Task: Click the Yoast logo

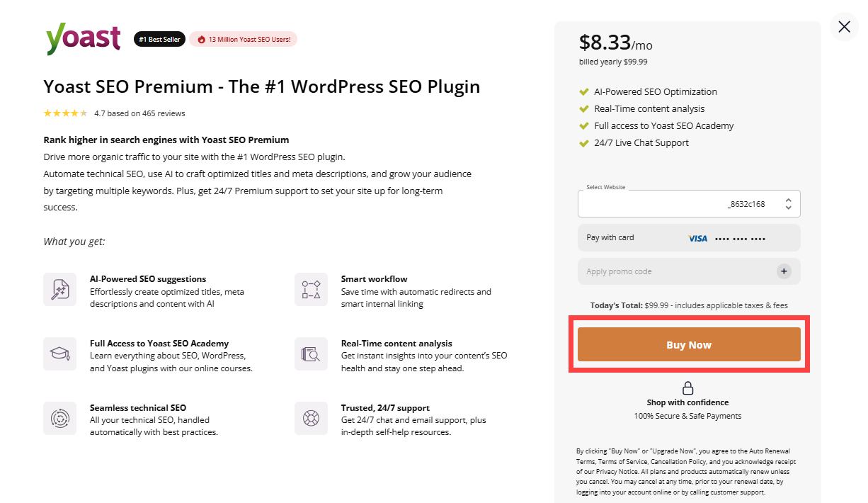Action: point(83,38)
